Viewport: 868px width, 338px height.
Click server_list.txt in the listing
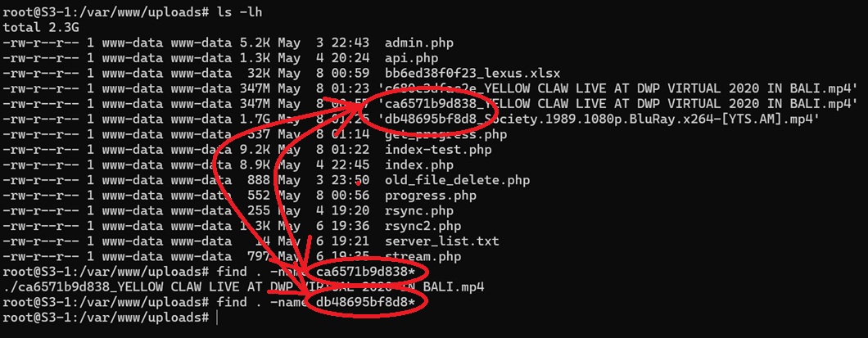[x=441, y=241]
